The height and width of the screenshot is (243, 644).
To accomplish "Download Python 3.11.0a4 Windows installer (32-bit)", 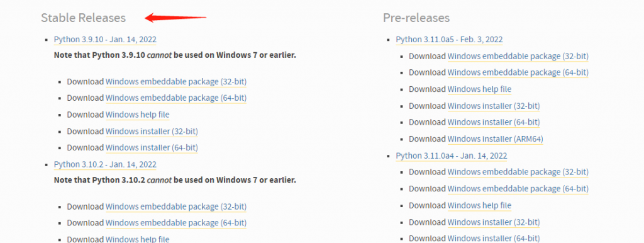I will (494, 222).
